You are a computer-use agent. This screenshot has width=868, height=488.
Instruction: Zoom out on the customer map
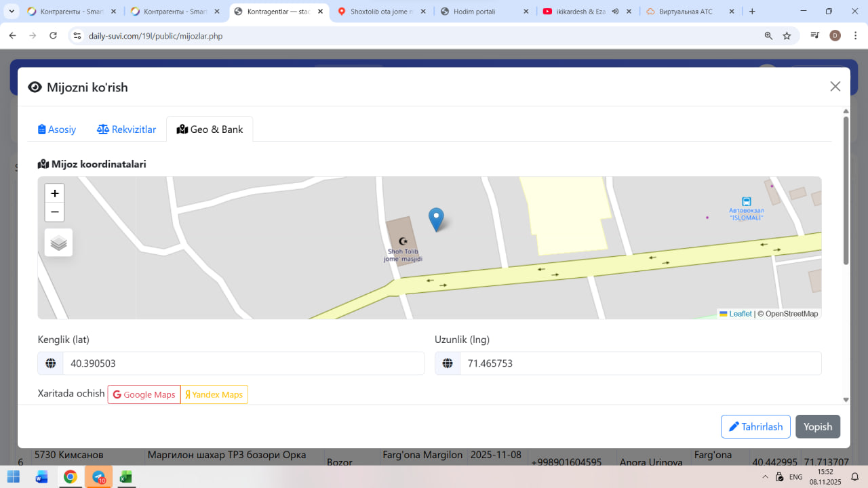[x=55, y=212]
